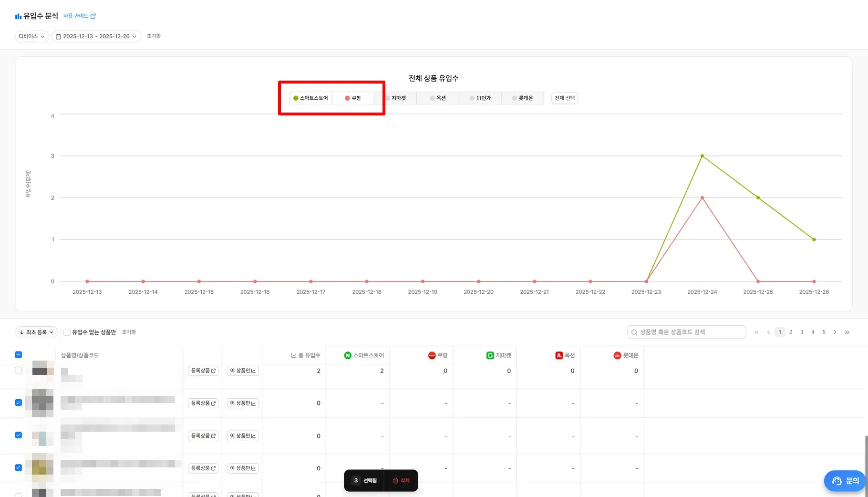Click the 쿠팡 logo in table header
Image resolution: width=868 pixels, height=497 pixels.
point(432,355)
